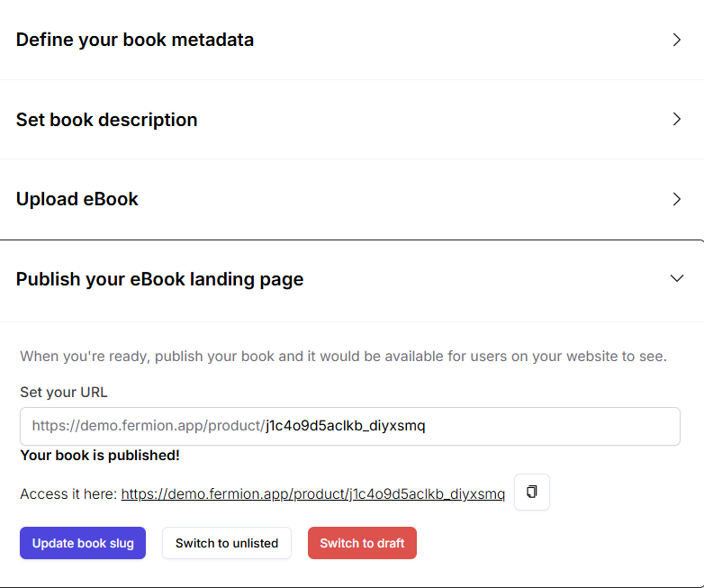Switch the book to unlisted

click(227, 543)
